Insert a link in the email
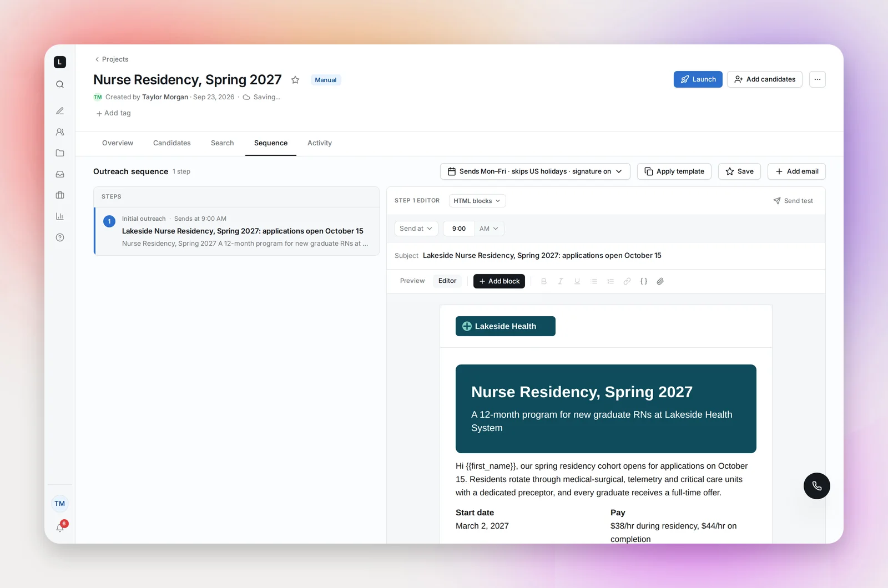The width and height of the screenshot is (888, 588). point(627,281)
